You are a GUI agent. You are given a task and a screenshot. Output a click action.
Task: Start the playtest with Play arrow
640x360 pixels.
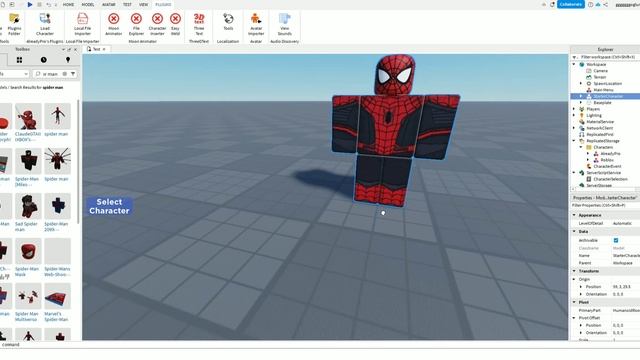point(30,4)
